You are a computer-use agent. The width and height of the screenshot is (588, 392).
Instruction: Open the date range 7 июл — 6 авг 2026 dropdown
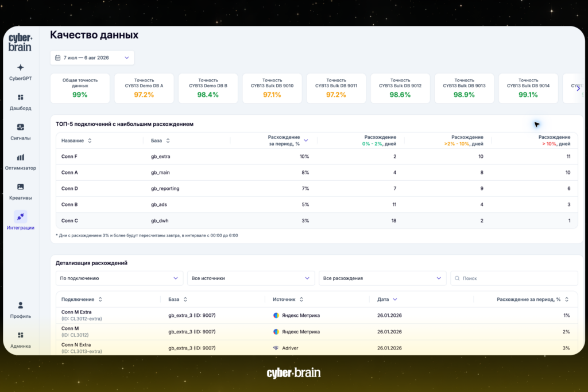92,58
